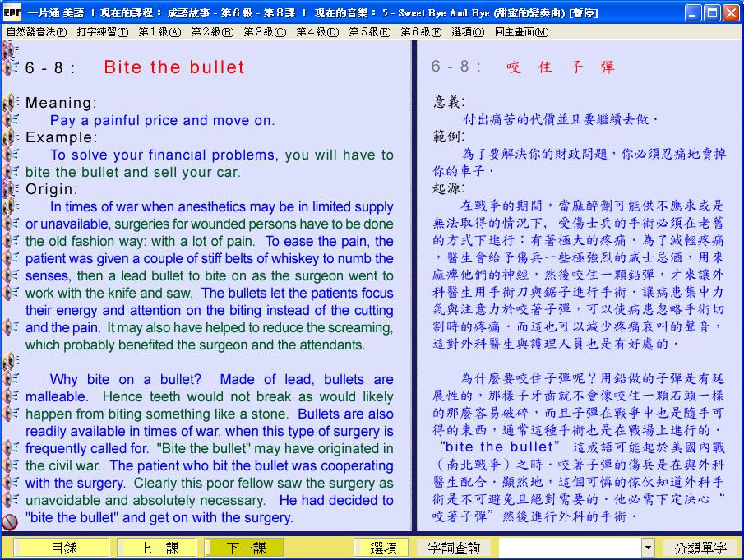Expand the 第6級 level menu
Image resolution: width=744 pixels, height=560 pixels.
point(421,32)
